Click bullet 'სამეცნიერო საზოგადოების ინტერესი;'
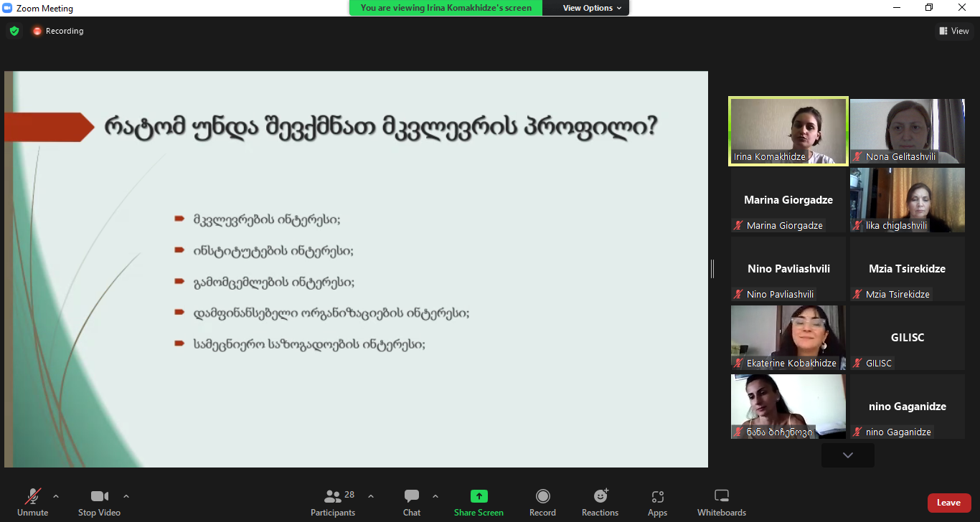The height and width of the screenshot is (522, 980). (308, 343)
